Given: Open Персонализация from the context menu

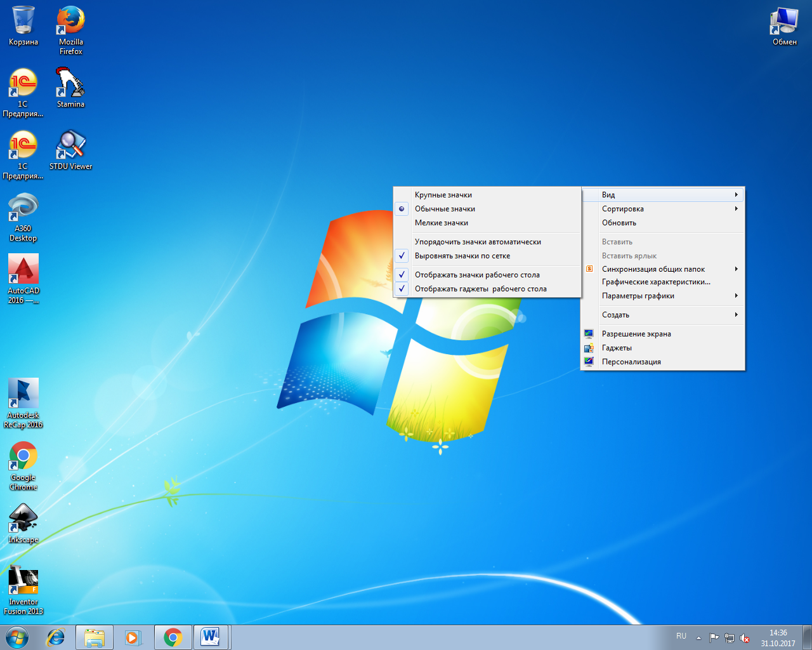Looking at the screenshot, I should (662, 362).
